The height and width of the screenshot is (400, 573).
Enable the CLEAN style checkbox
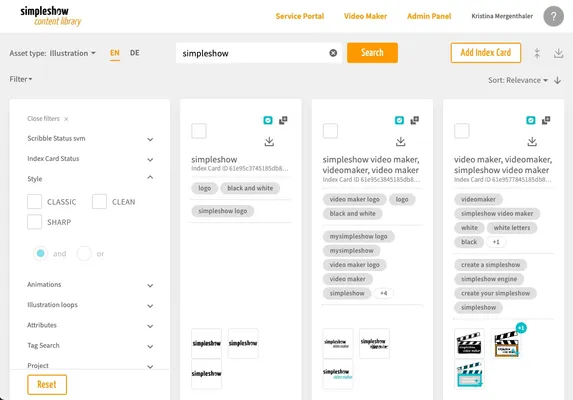(99, 202)
